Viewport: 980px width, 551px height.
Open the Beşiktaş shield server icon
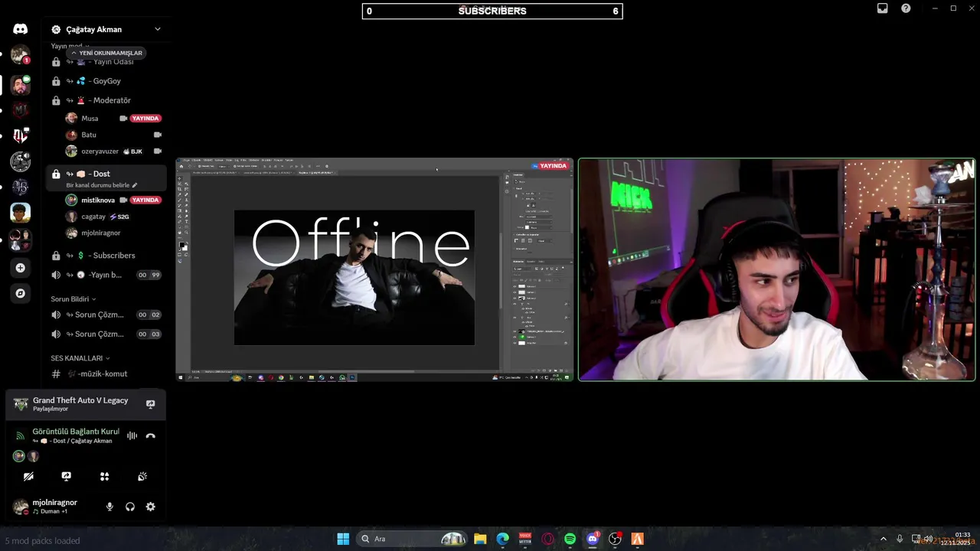coord(21,135)
